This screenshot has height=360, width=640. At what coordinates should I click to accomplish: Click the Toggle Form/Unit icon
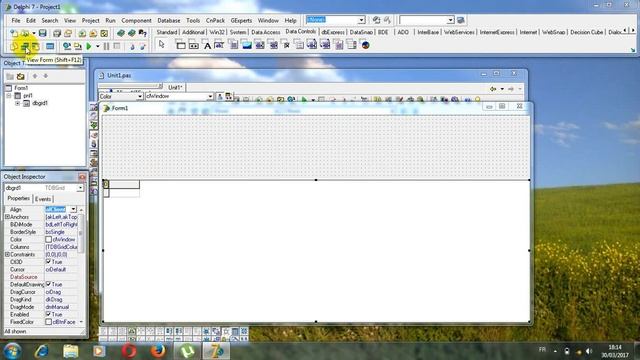coord(36,47)
